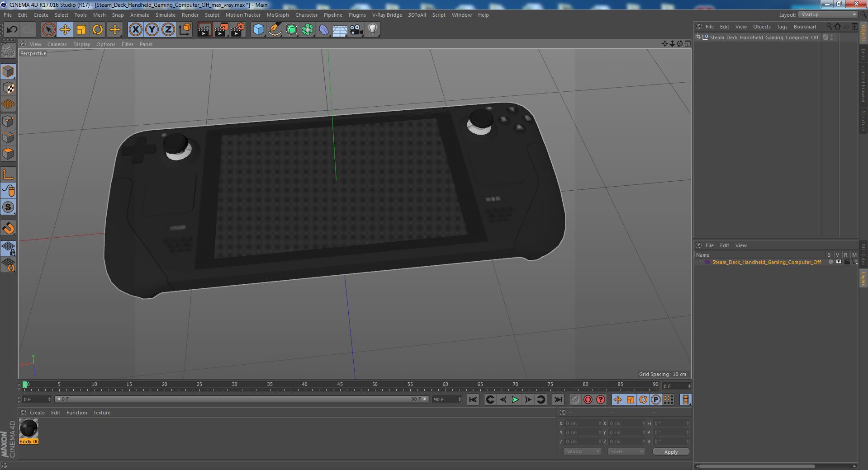The height and width of the screenshot is (470, 868).
Task: Open the World coordinate dropdown
Action: (583, 451)
